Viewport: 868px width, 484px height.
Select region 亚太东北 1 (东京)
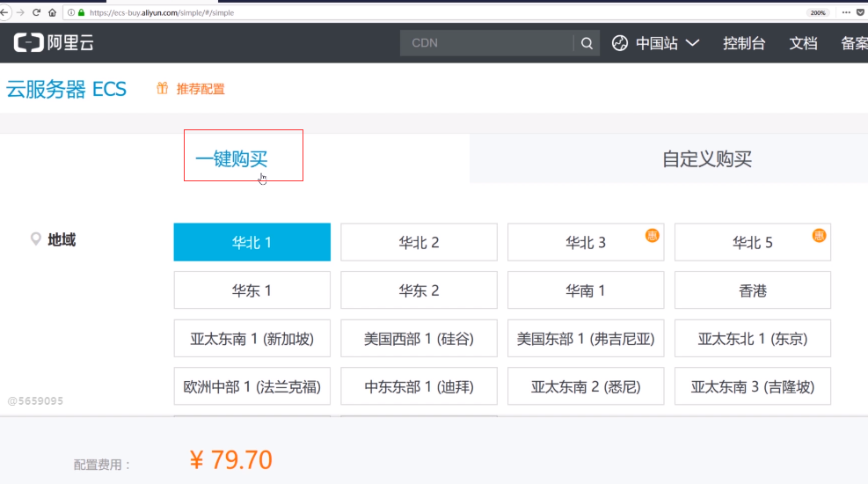pyautogui.click(x=753, y=338)
